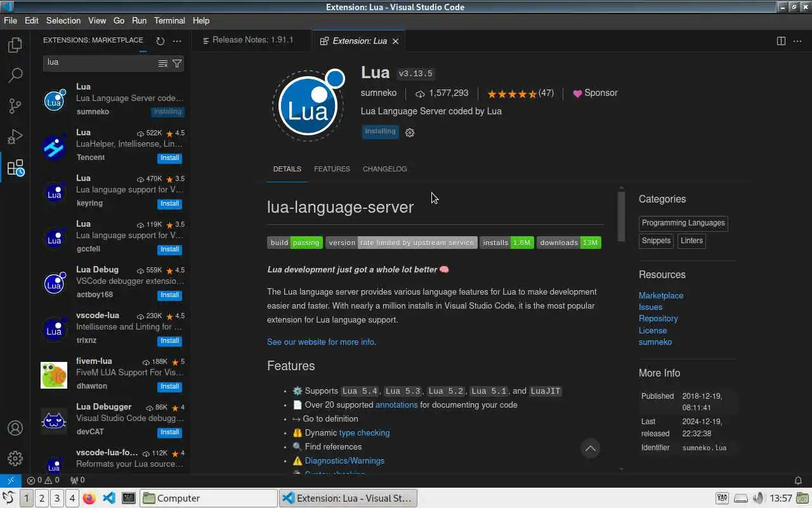The height and width of the screenshot is (508, 812).
Task: Open the Run and Debug view
Action: click(x=15, y=137)
